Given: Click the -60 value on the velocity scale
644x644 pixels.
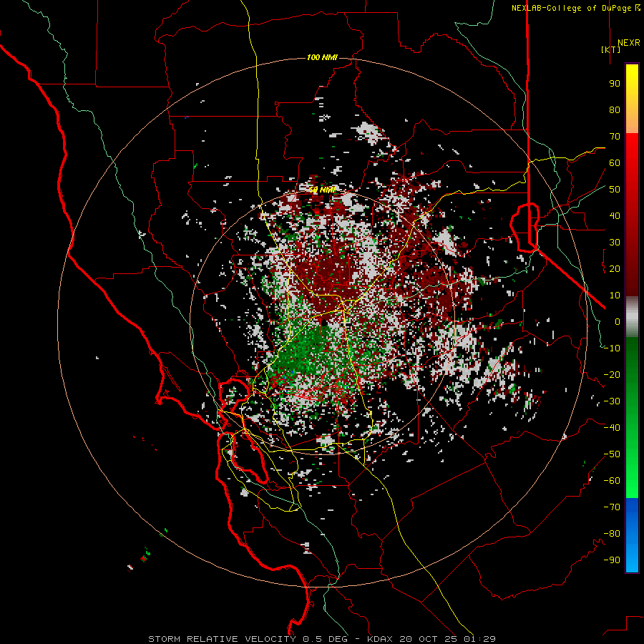Looking at the screenshot, I should point(612,481).
